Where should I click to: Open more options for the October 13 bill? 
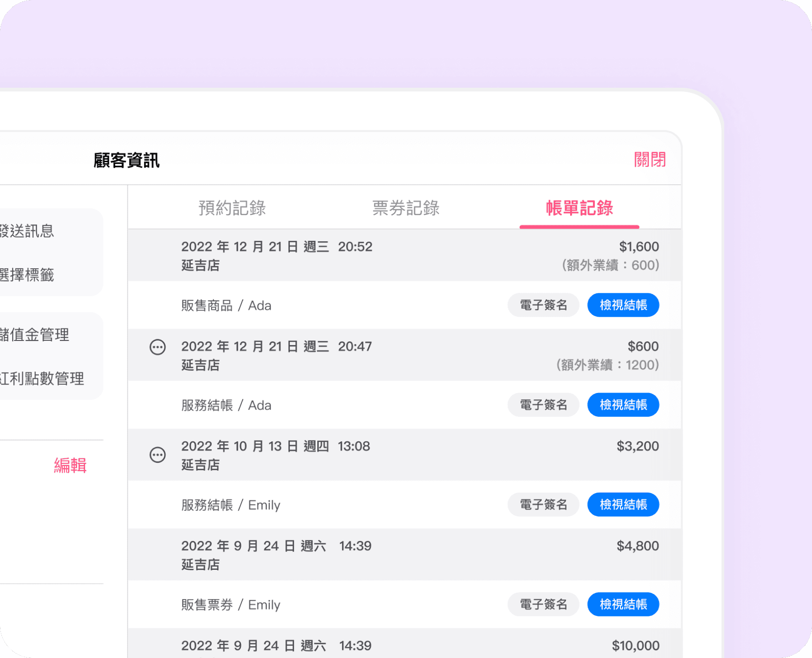[158, 455]
